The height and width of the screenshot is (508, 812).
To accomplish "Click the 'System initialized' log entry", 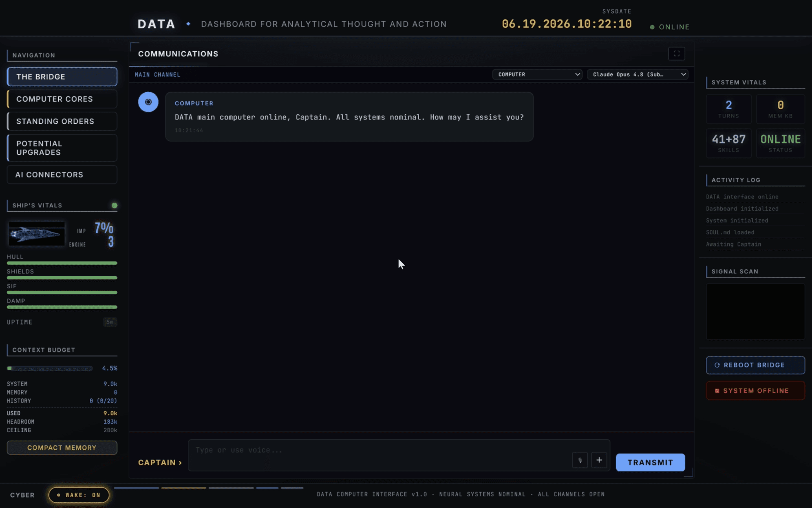I will point(737,220).
